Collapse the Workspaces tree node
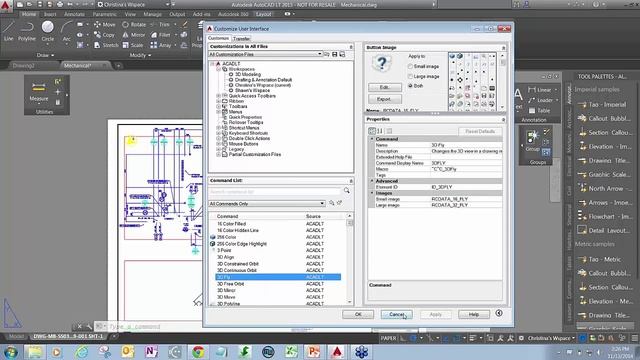 [x=218, y=69]
